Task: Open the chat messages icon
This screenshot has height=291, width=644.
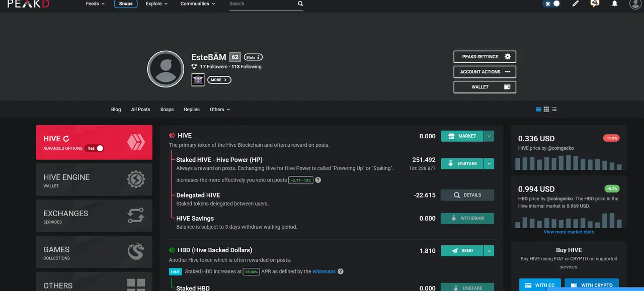Action: coord(595,4)
